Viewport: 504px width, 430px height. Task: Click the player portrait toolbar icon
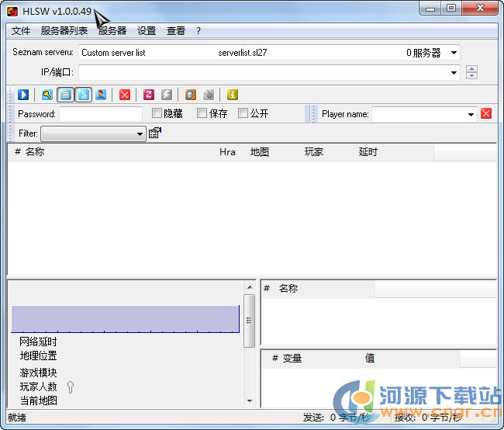(x=101, y=95)
